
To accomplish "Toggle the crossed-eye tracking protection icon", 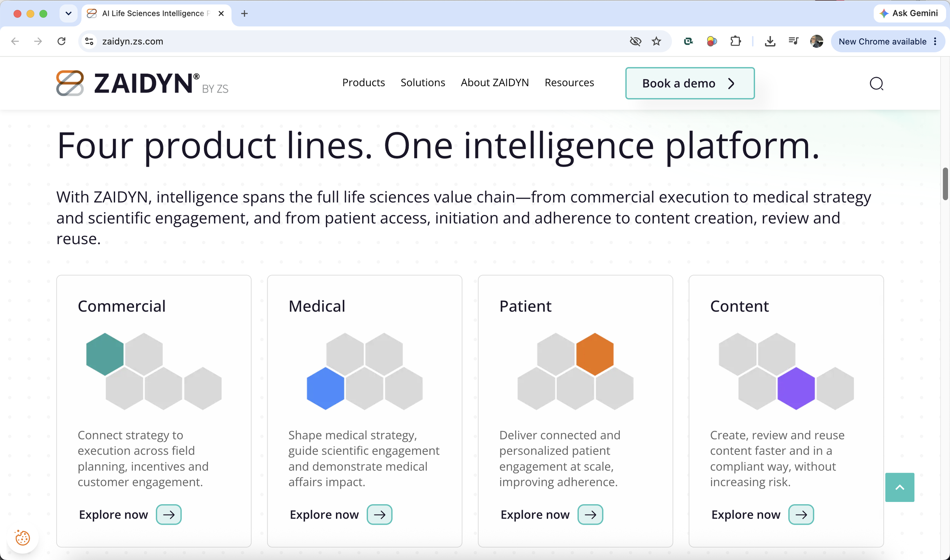I will point(635,41).
